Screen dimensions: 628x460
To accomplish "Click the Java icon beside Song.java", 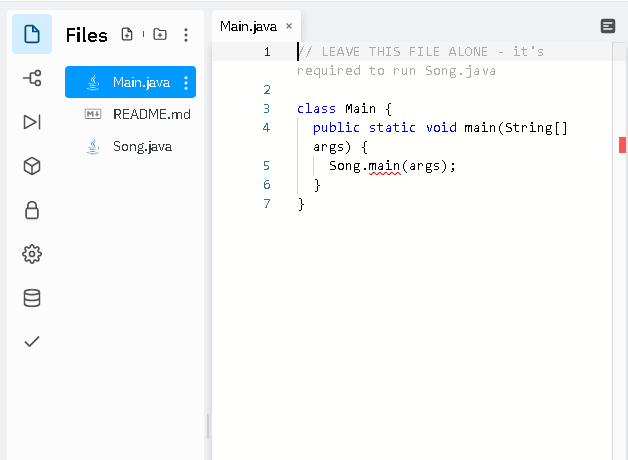I will [x=93, y=147].
